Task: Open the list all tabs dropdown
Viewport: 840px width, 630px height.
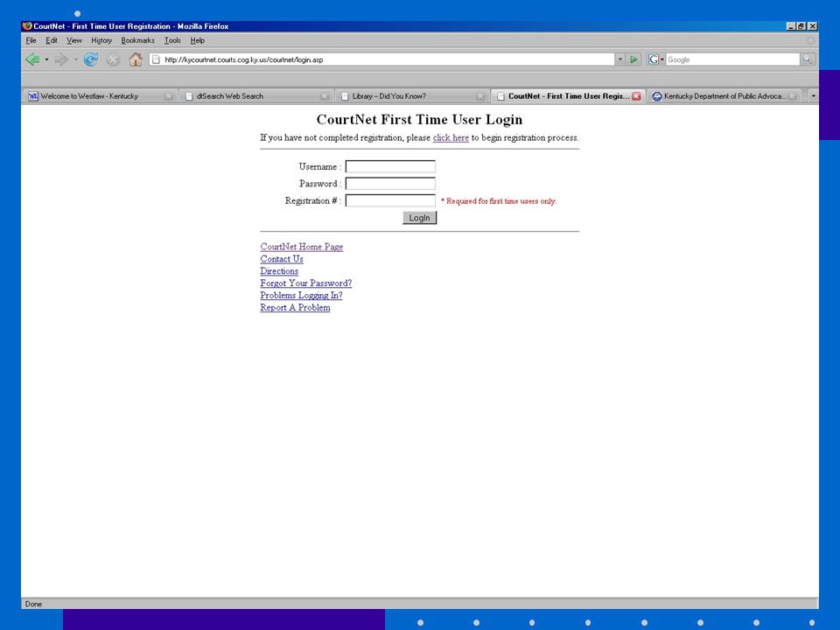Action: (813, 96)
